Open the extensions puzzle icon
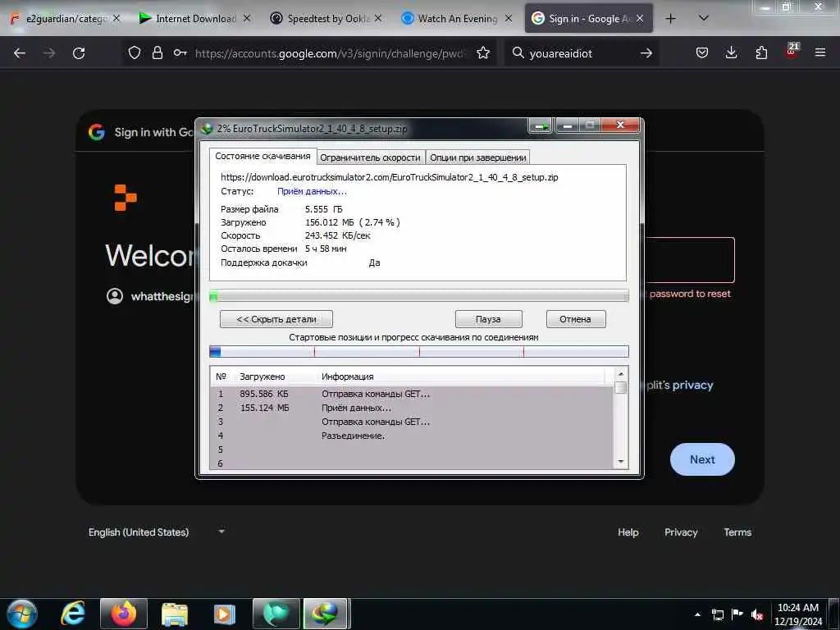Image resolution: width=840 pixels, height=630 pixels. point(761,52)
